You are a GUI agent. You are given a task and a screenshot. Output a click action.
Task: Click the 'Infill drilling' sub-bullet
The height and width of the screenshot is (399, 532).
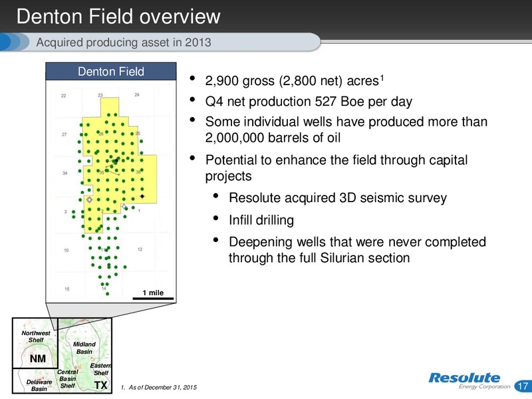point(261,220)
